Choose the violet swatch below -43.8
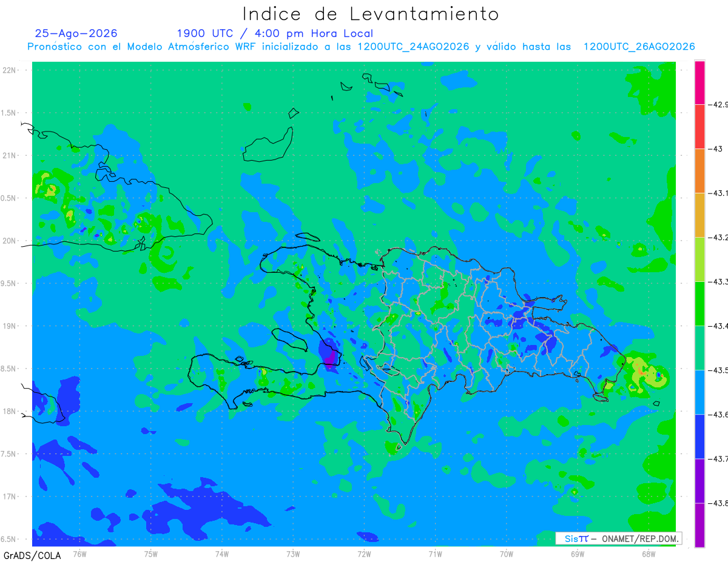Viewport: 728px width, 562px height. (699, 525)
